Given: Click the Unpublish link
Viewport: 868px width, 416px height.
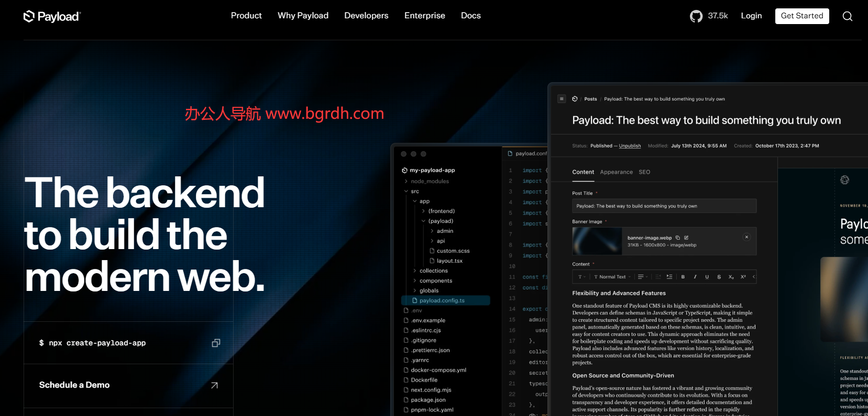Looking at the screenshot, I should [x=630, y=146].
